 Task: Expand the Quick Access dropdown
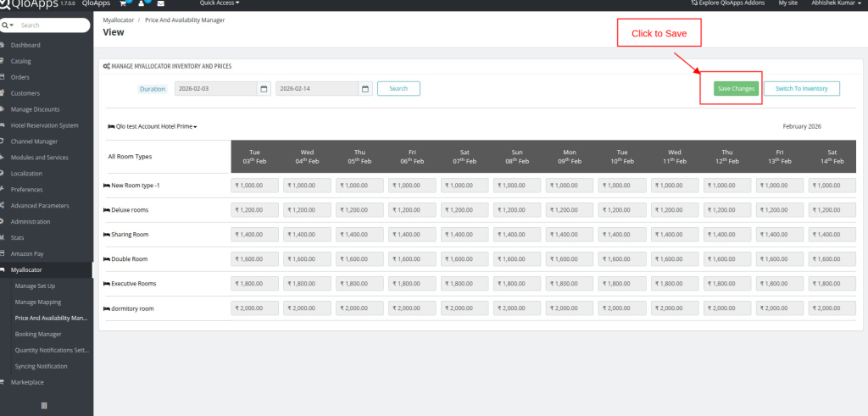pyautogui.click(x=219, y=3)
